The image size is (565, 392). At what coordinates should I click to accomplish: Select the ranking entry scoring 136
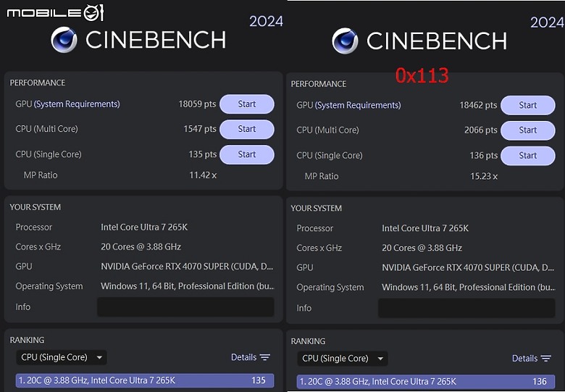coord(426,382)
